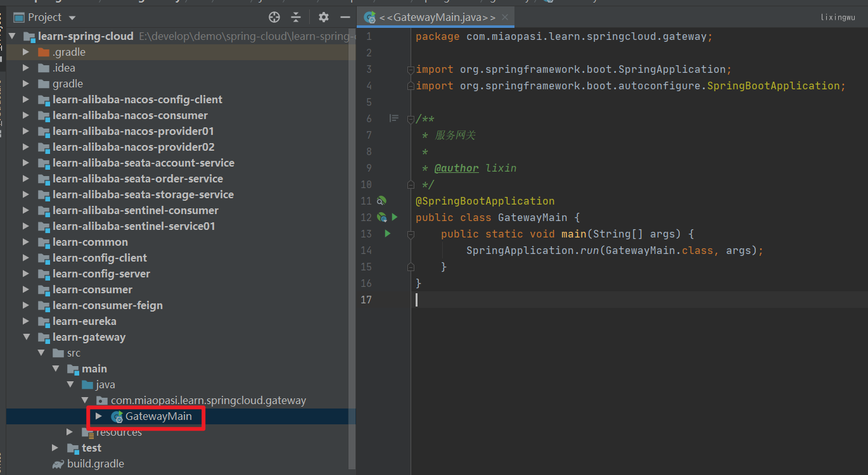
Task: Click the GatewayMain class icon in tree
Action: (x=117, y=417)
